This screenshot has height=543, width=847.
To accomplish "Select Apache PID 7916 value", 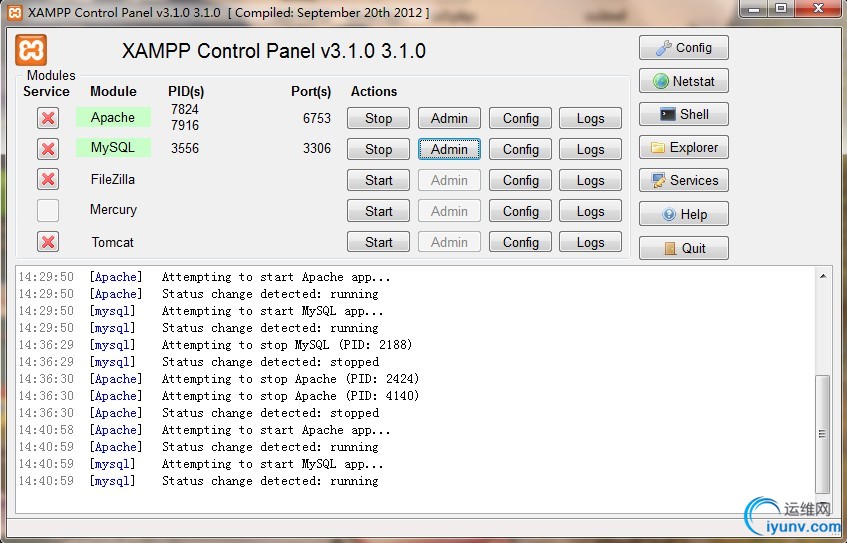I will 185,125.
